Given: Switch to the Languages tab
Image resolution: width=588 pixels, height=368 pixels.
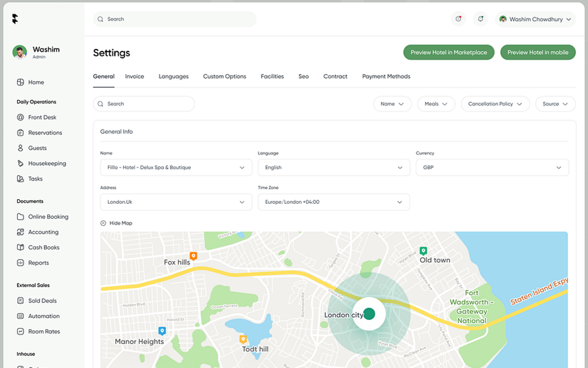Looking at the screenshot, I should point(174,76).
